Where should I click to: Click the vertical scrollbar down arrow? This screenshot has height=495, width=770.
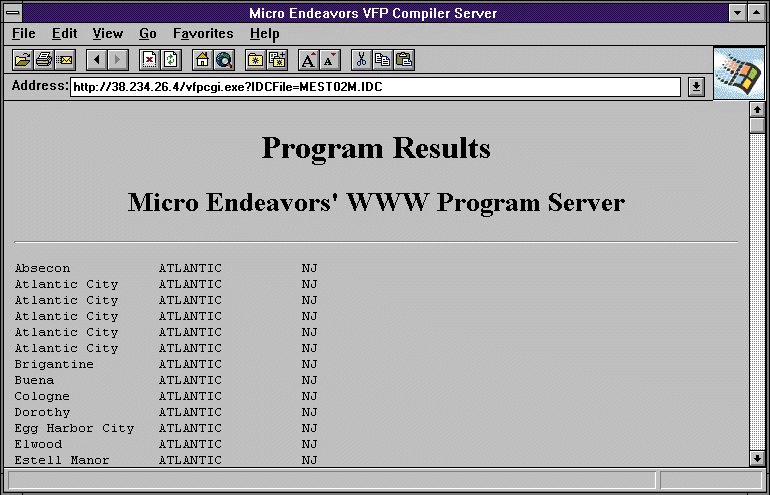pos(757,458)
